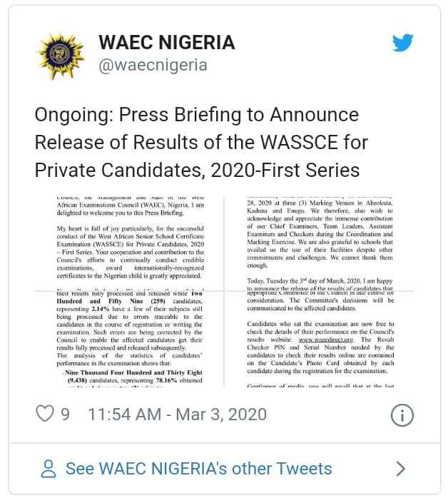Click the WAEC crest profile avatar
This screenshot has height=498, width=448.
[60, 54]
